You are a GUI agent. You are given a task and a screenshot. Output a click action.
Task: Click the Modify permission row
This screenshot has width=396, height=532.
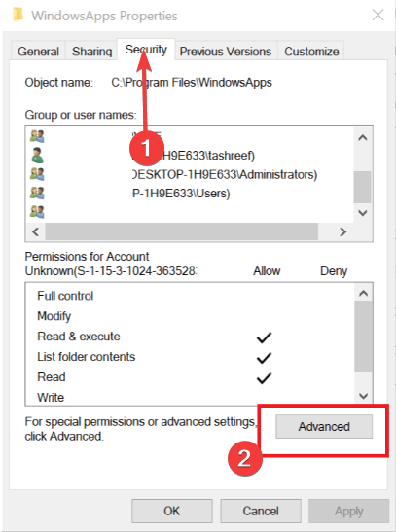[x=190, y=316]
